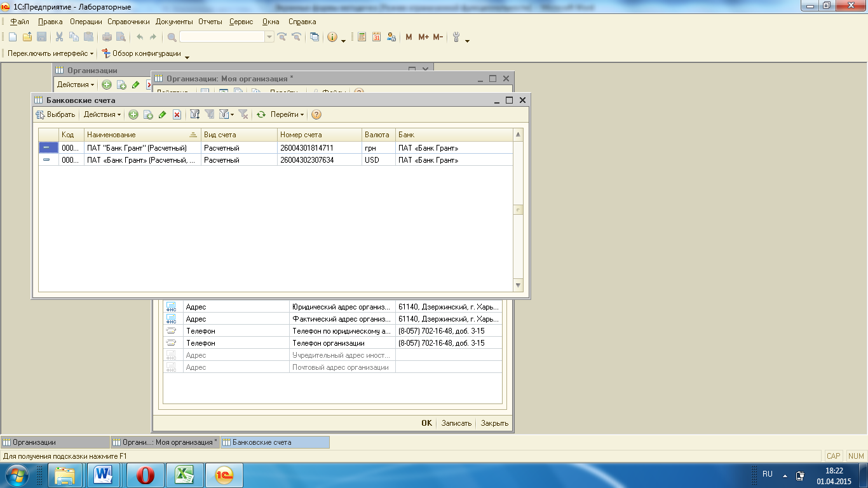Click the Номер счета column header
The image size is (868, 488).
[320, 135]
